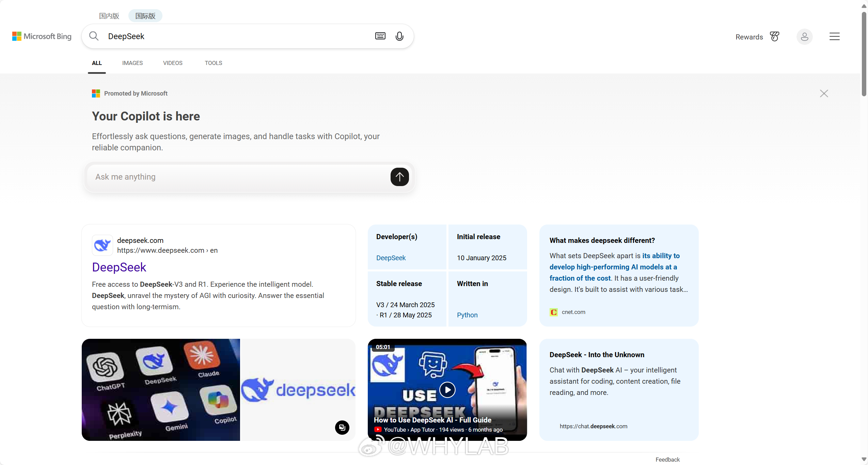Viewport: 868px width, 465px height.
Task: Select the ALL results tab
Action: (97, 63)
